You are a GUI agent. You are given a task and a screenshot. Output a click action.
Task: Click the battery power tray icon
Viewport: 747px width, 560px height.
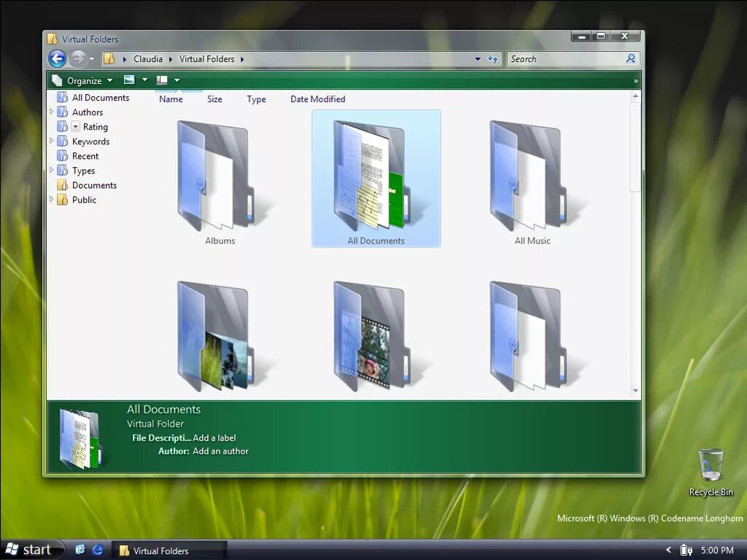[686, 550]
